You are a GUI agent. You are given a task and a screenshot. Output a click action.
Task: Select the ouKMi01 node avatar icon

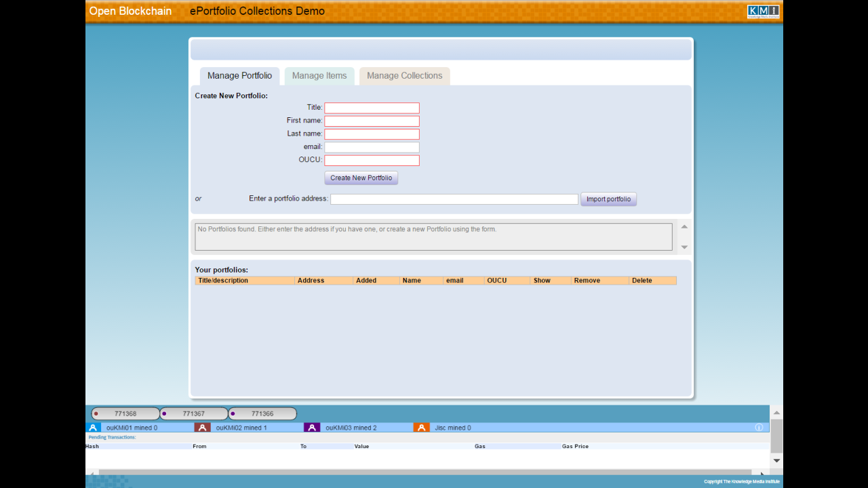[x=93, y=427]
